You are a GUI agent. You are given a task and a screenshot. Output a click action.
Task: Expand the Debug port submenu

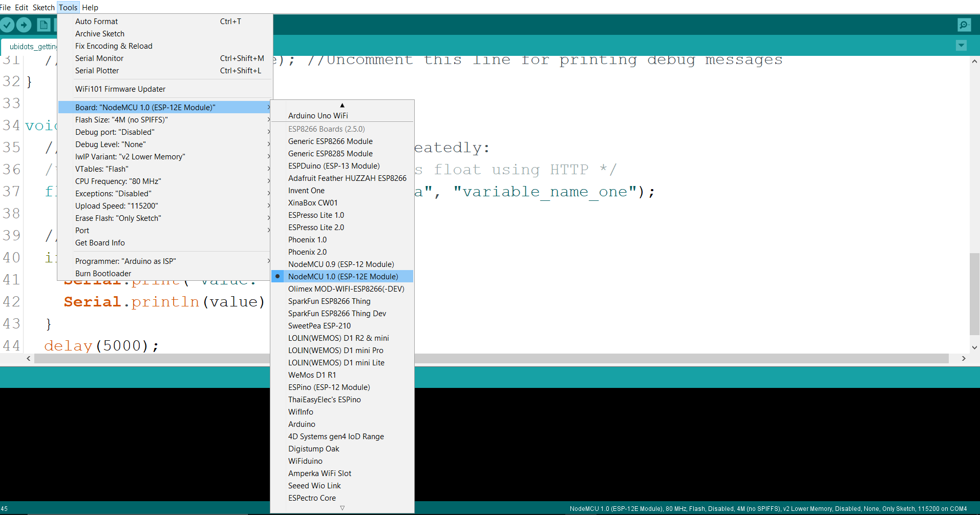pos(164,132)
